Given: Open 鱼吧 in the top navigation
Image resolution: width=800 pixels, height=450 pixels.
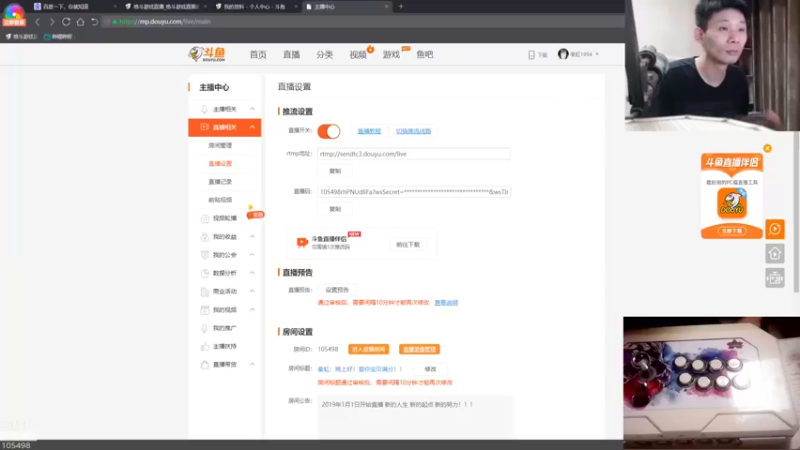Looking at the screenshot, I should tap(424, 55).
